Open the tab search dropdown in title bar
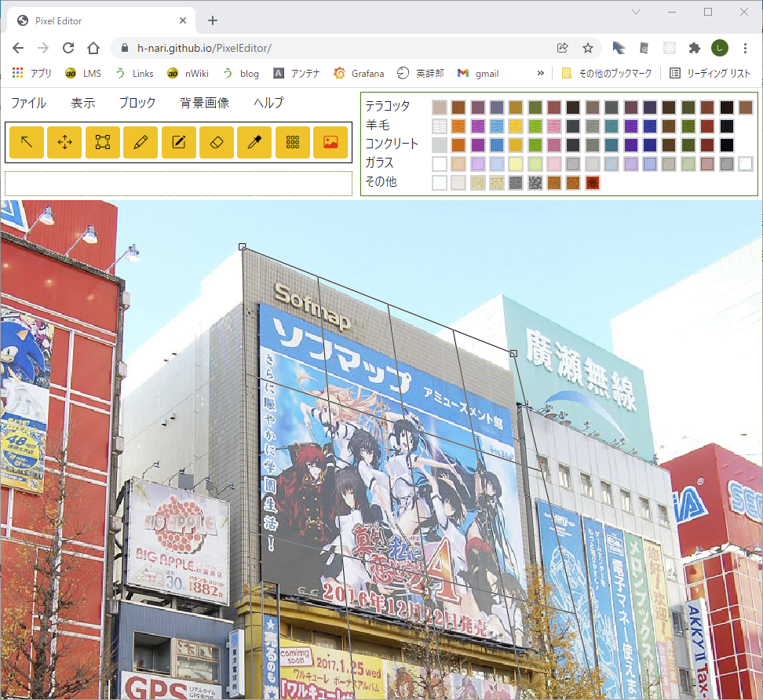The width and height of the screenshot is (763, 700). [636, 12]
